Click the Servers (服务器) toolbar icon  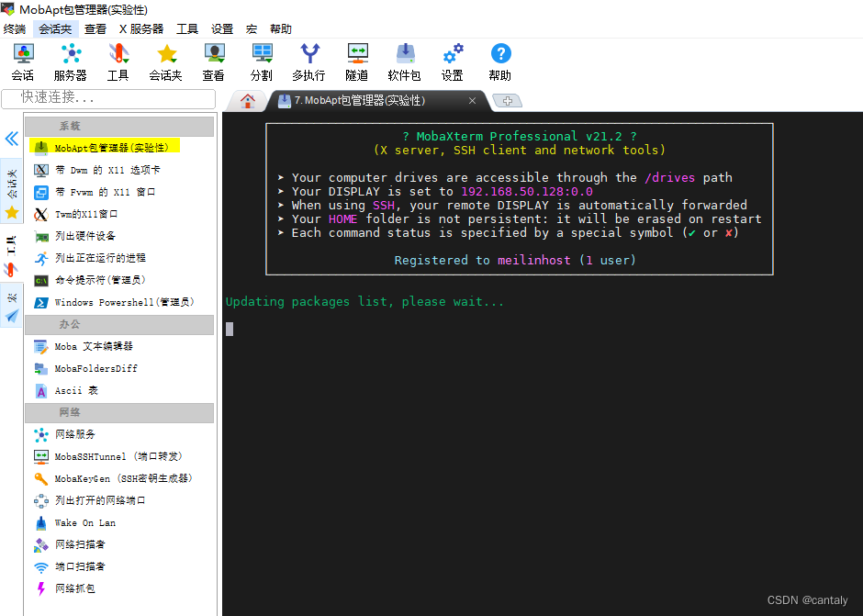70,62
